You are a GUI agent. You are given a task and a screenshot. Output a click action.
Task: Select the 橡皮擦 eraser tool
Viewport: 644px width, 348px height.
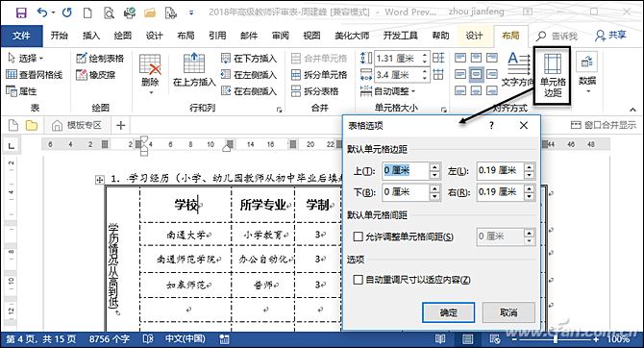click(96, 74)
